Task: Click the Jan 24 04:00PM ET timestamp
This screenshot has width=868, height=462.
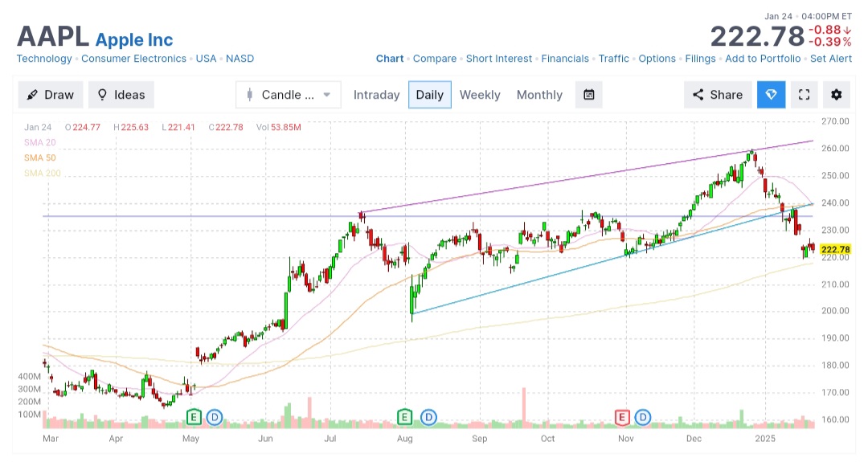Action: pos(809,17)
